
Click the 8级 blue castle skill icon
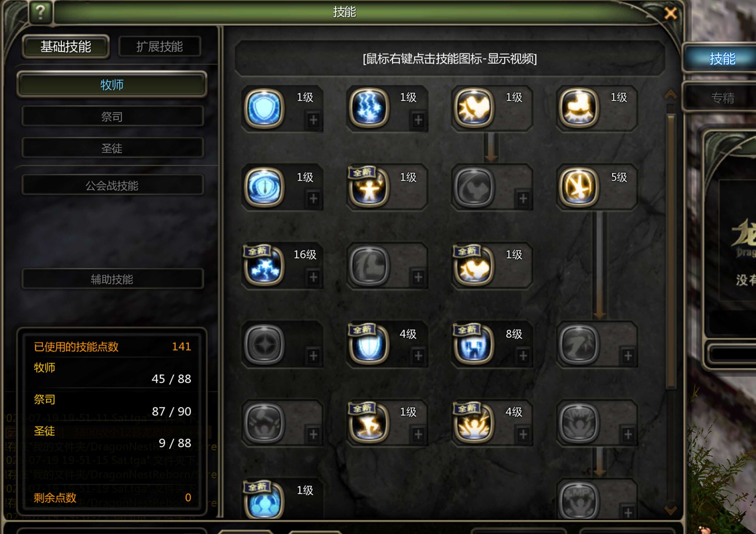pyautogui.click(x=474, y=344)
